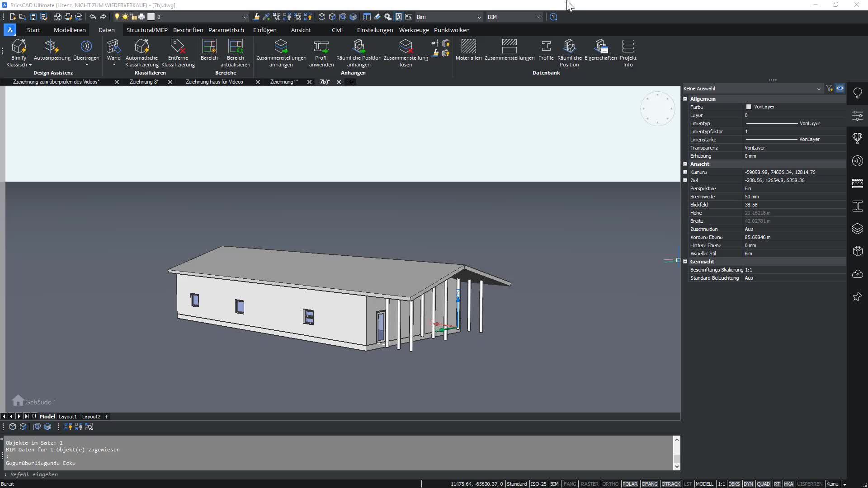Toggle QUAD in status bar

click(x=763, y=484)
